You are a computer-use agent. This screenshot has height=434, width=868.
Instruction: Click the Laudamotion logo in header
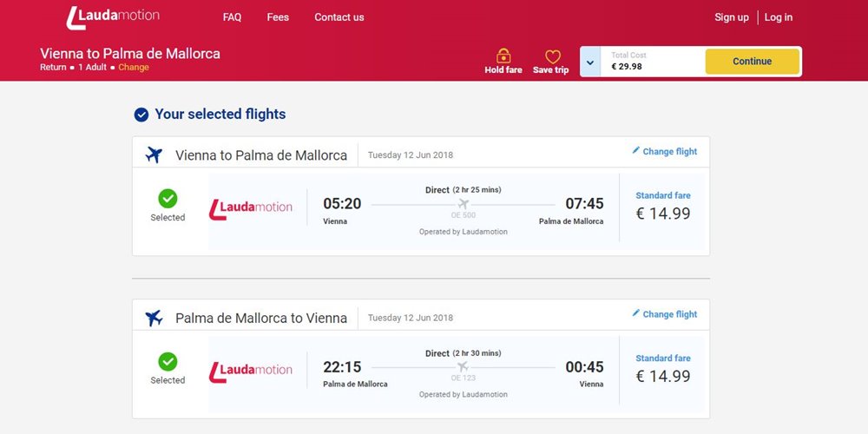[113, 17]
